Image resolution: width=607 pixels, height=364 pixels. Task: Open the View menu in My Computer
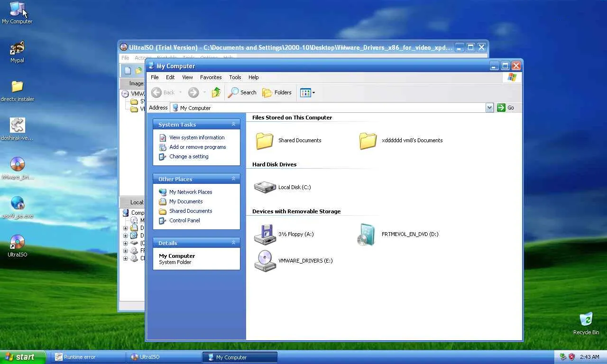click(x=187, y=77)
